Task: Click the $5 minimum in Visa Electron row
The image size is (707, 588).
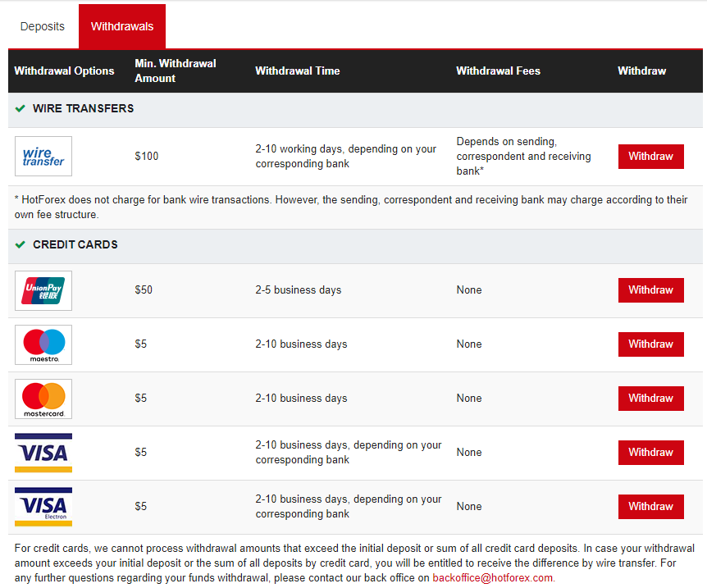Action: (x=141, y=506)
